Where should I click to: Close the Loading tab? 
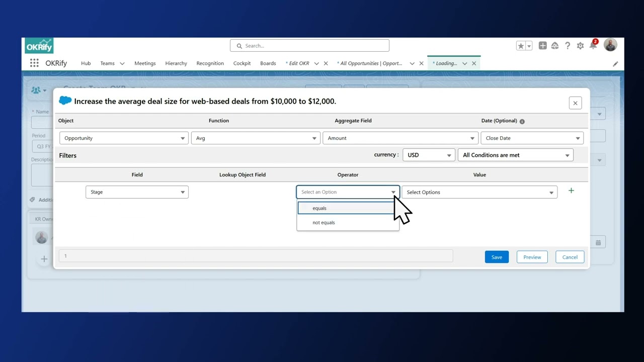474,63
